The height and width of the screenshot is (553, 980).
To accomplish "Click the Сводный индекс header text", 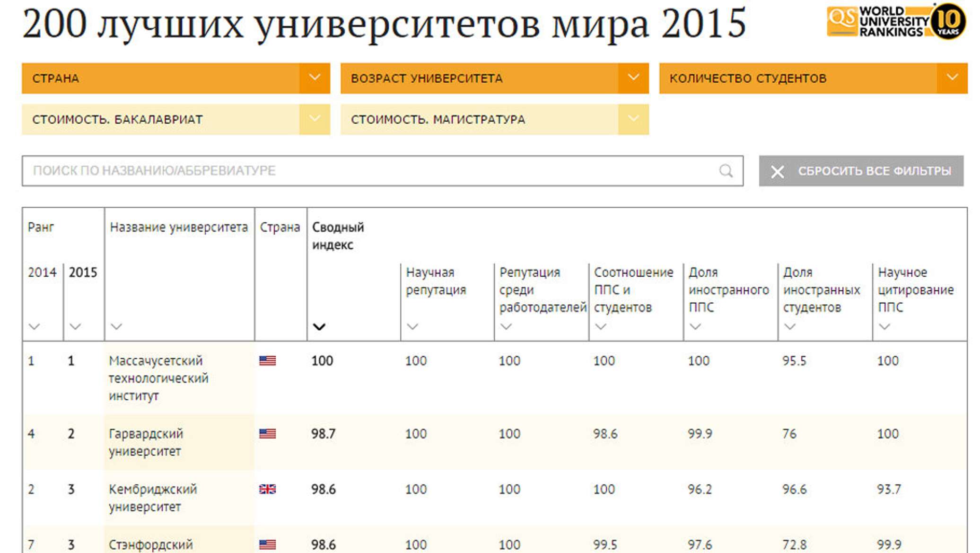I will tap(338, 236).
